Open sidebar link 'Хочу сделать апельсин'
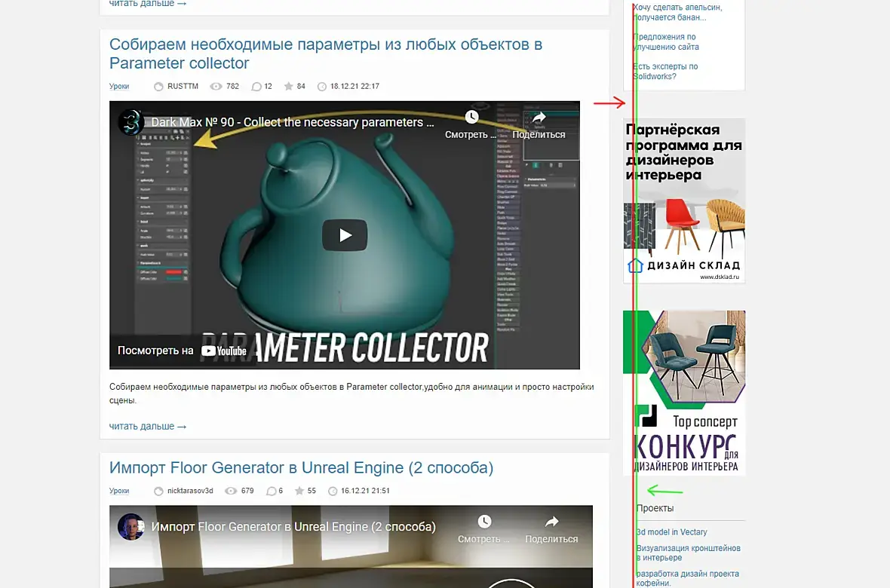This screenshot has width=890, height=588. coord(678,13)
